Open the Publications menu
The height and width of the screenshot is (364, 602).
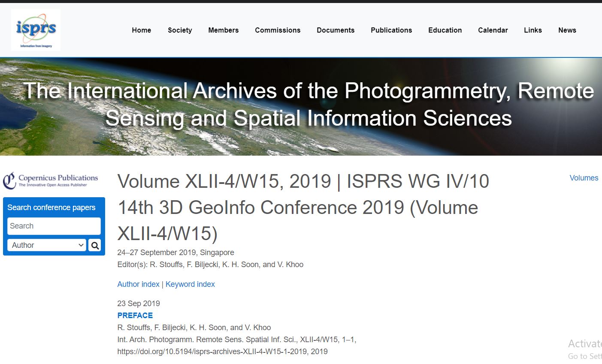click(x=391, y=30)
